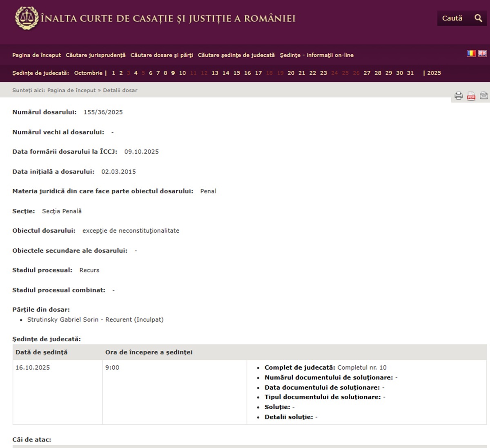Viewport: 490px width, 448px height.
Task: Click the court emblem logo
Action: [27, 18]
